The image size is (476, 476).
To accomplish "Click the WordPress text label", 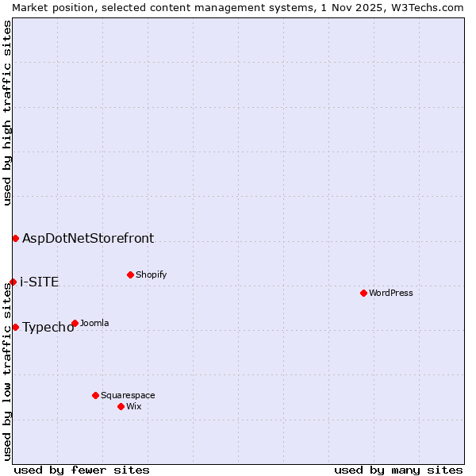I will [x=391, y=293].
